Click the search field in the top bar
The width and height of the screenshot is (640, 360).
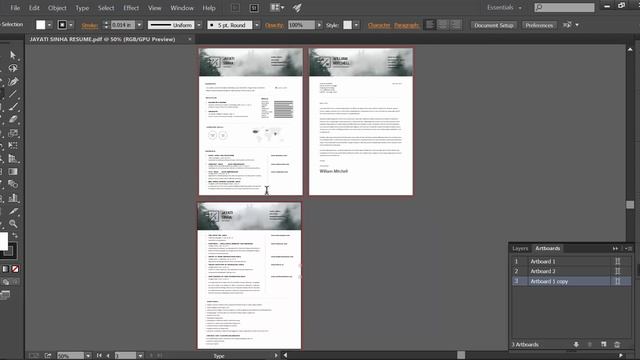coord(564,7)
